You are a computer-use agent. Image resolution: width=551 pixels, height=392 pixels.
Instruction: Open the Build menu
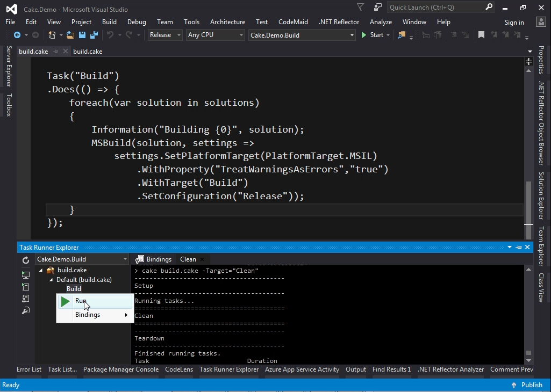pyautogui.click(x=109, y=22)
